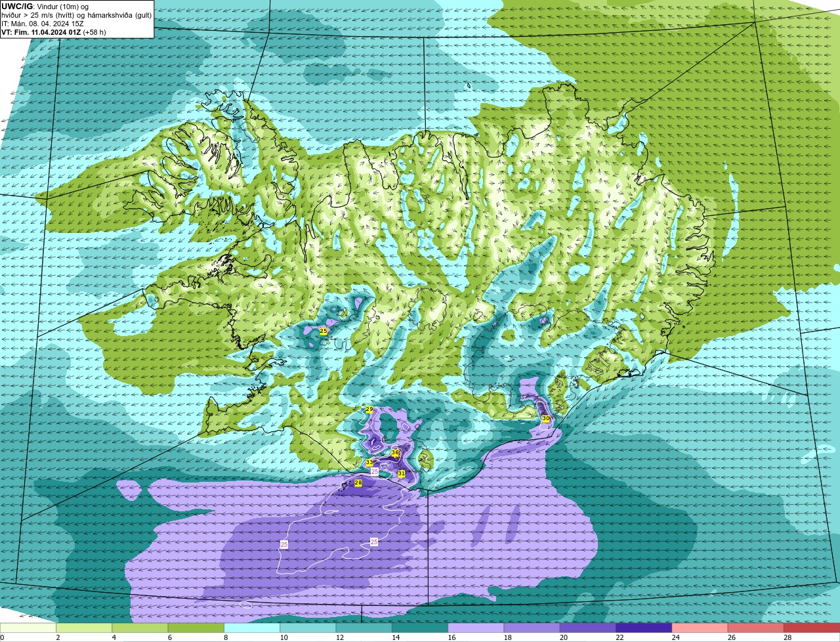Screen dimensions: 840x642
Task: Click the yellow gust label 30 in the southeast
Action: pyautogui.click(x=546, y=418)
